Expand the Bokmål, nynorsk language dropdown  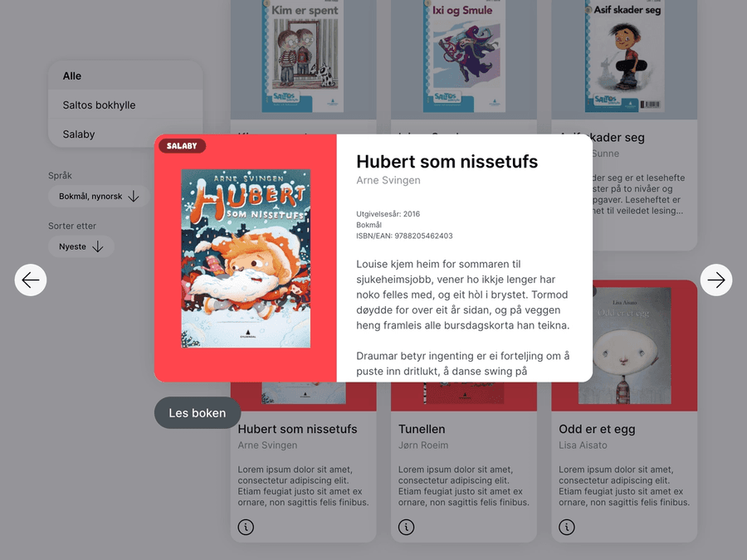pyautogui.click(x=99, y=196)
